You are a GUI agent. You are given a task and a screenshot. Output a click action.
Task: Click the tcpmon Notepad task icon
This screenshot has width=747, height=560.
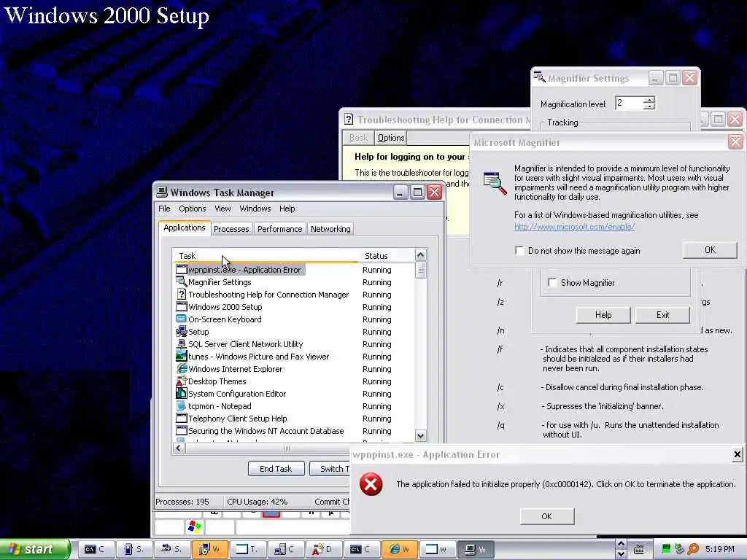click(182, 405)
